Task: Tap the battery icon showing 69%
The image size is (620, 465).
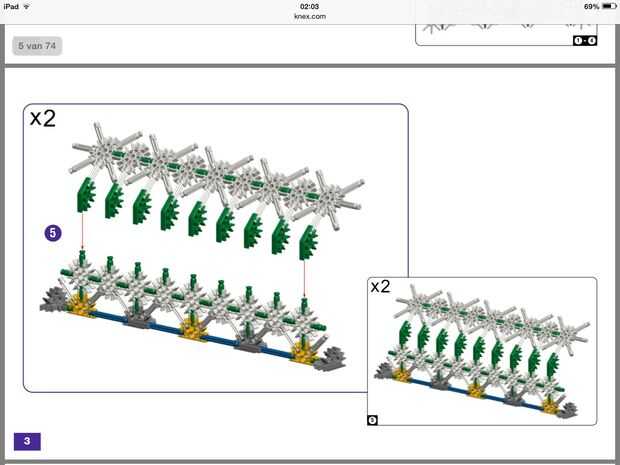Action: tap(609, 6)
